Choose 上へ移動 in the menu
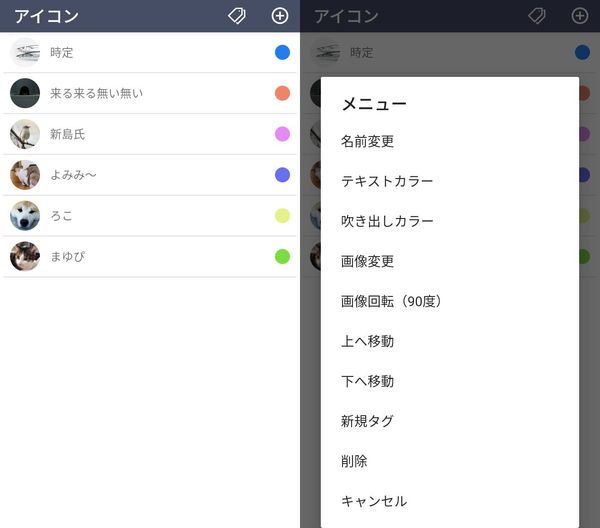The image size is (600, 528). [x=367, y=341]
